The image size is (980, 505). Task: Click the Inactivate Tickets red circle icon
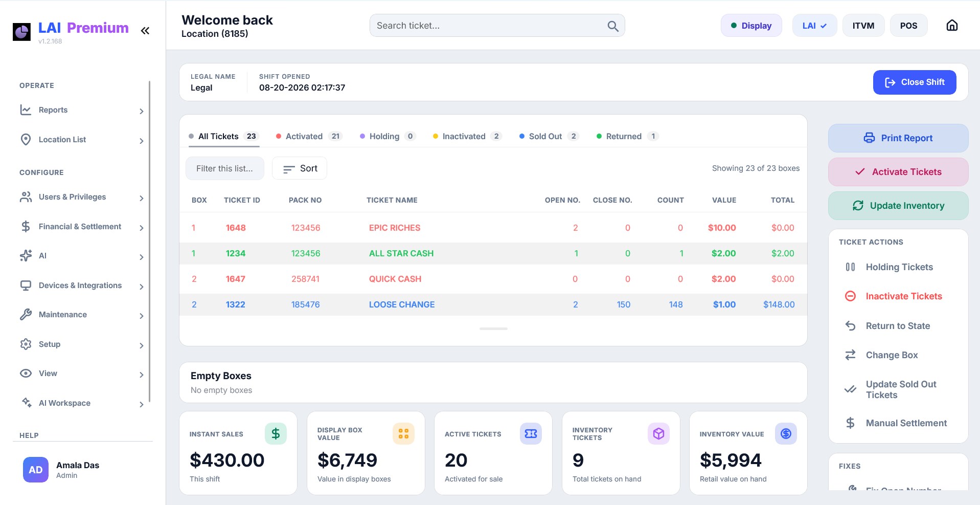[x=850, y=296]
